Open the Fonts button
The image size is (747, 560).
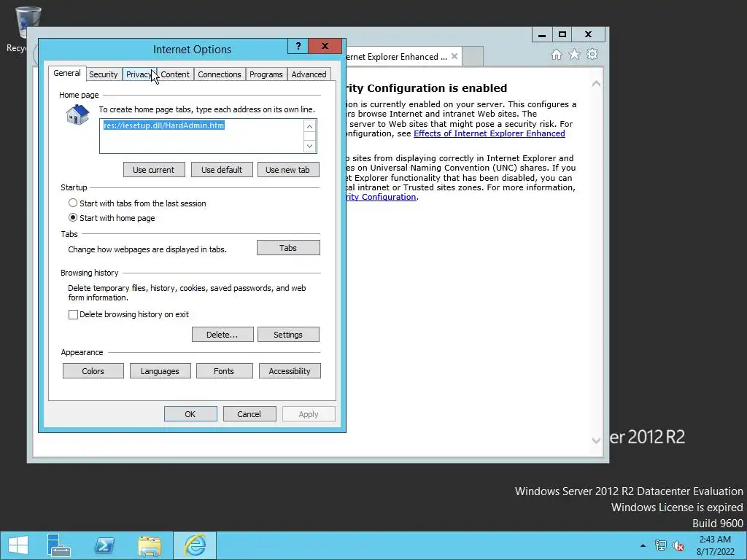click(224, 371)
